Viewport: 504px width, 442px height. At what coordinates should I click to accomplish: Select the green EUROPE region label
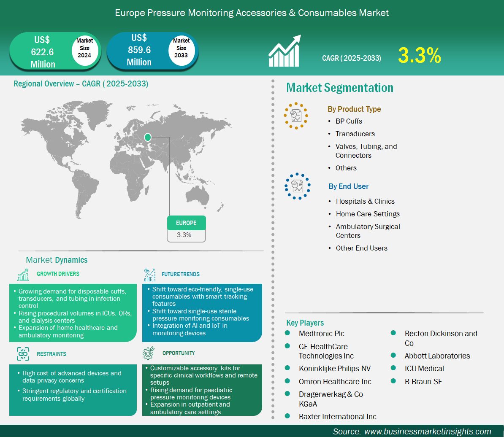(186, 223)
